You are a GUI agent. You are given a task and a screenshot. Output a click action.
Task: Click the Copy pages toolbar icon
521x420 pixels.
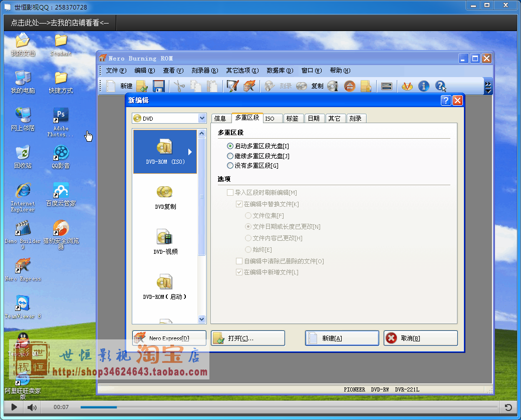coord(196,86)
